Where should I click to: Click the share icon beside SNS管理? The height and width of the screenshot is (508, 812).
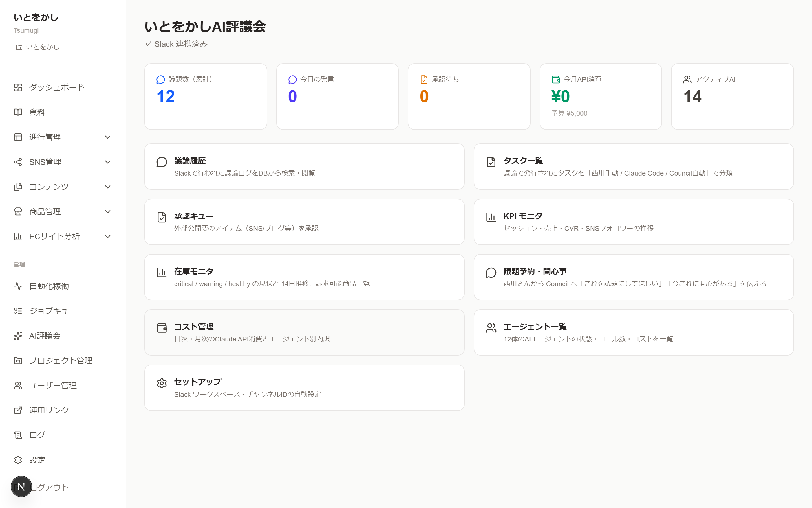18,162
